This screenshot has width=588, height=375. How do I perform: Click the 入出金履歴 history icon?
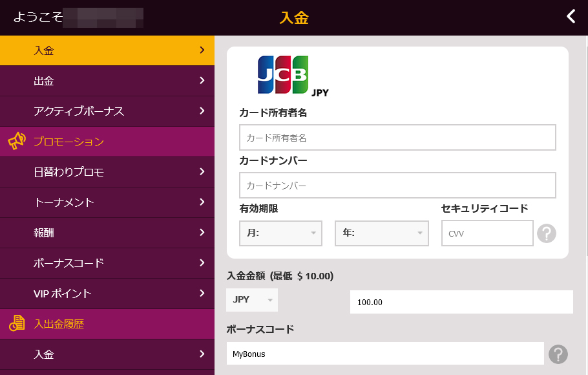point(17,323)
